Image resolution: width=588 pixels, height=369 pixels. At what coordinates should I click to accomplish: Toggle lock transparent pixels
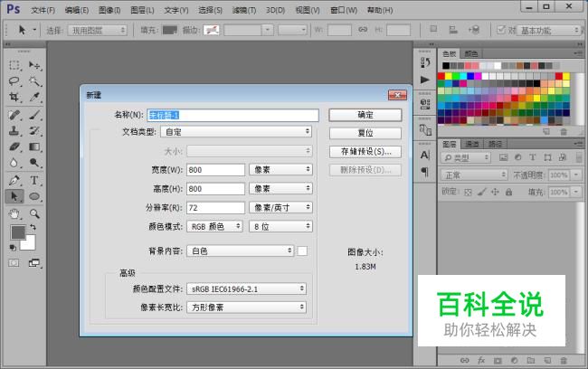pyautogui.click(x=468, y=192)
